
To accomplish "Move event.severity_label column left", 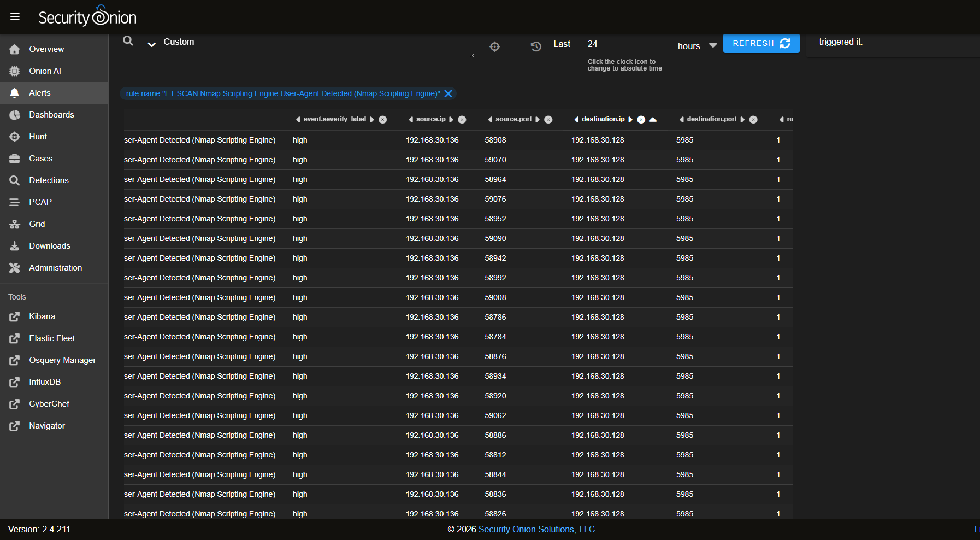I will click(x=298, y=119).
